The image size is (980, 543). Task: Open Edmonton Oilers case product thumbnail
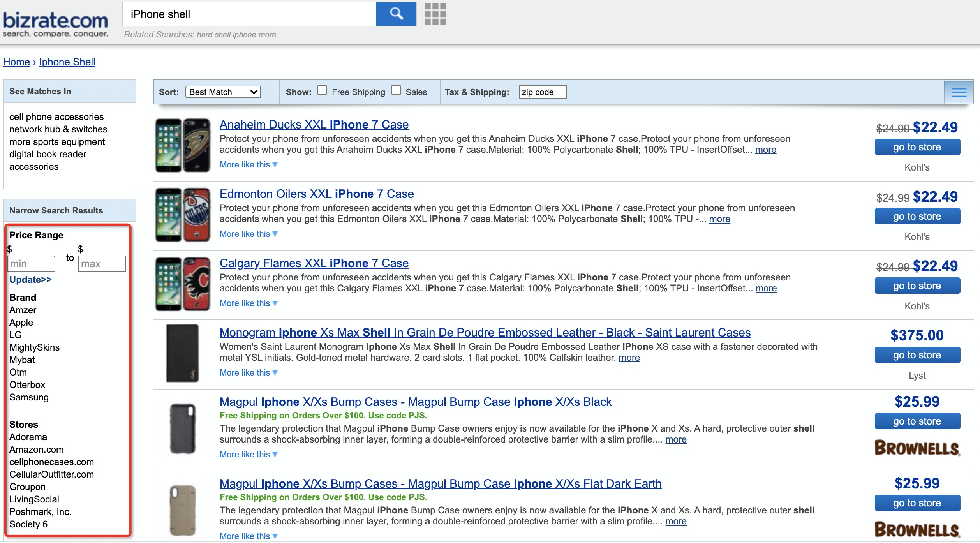tap(183, 215)
